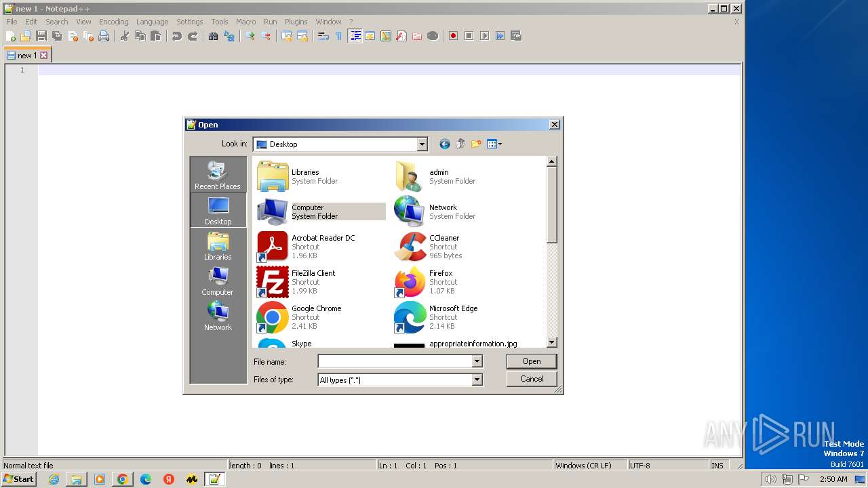Click the Cancel button in dialog

tap(532, 379)
